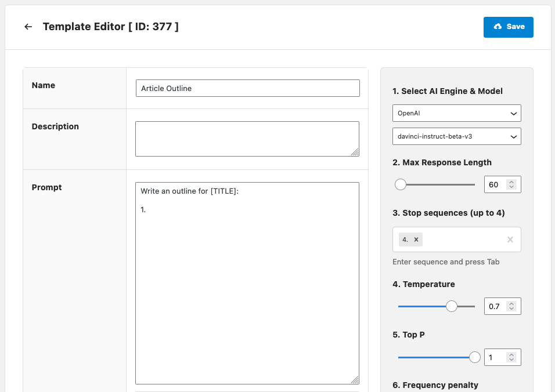The width and height of the screenshot is (555, 392).
Task: Click the Top P value stepper arrows
Action: click(x=511, y=357)
